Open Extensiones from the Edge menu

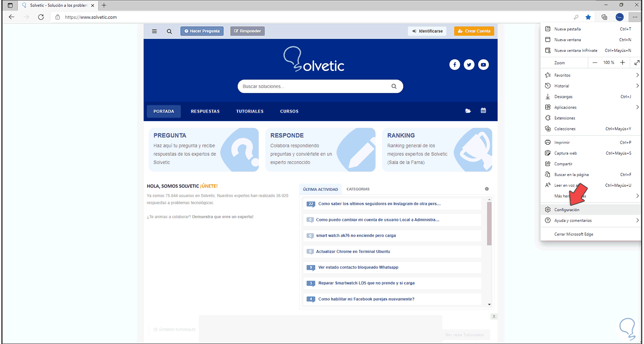coord(591,118)
